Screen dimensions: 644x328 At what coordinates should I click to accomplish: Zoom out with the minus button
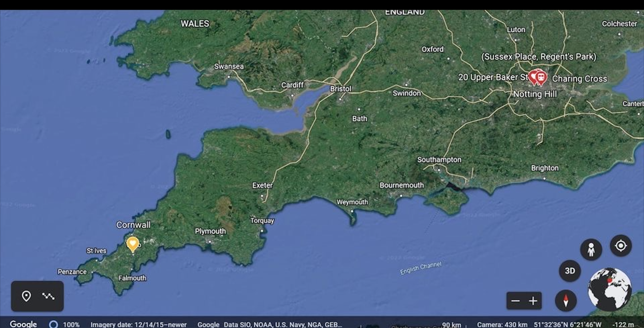tap(515, 301)
